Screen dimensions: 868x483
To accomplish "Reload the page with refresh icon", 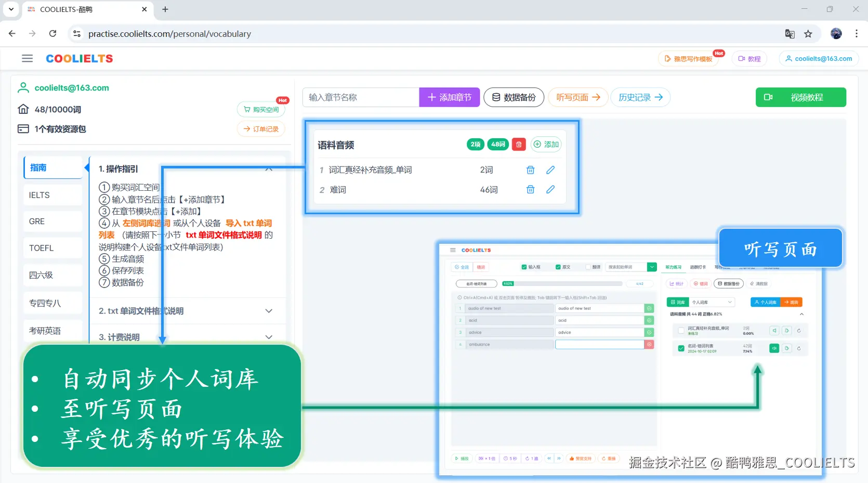I will 52,33.
